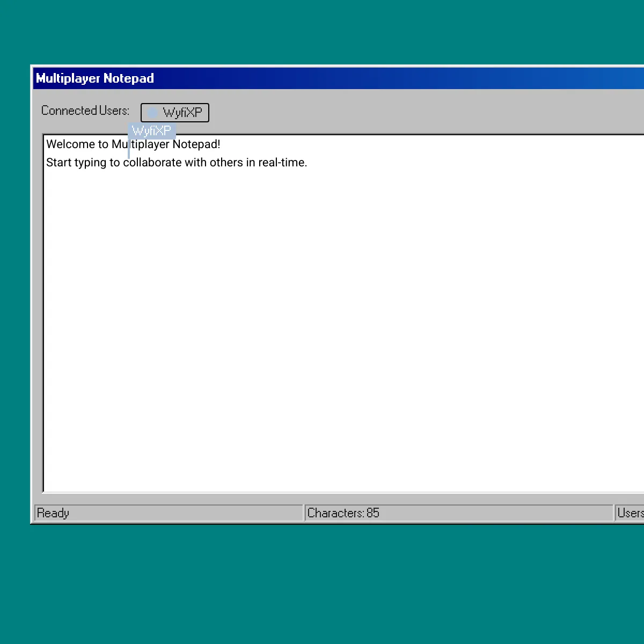Click the WyfiXP connected user badge
Viewport: 644px width, 644px height.
(175, 113)
